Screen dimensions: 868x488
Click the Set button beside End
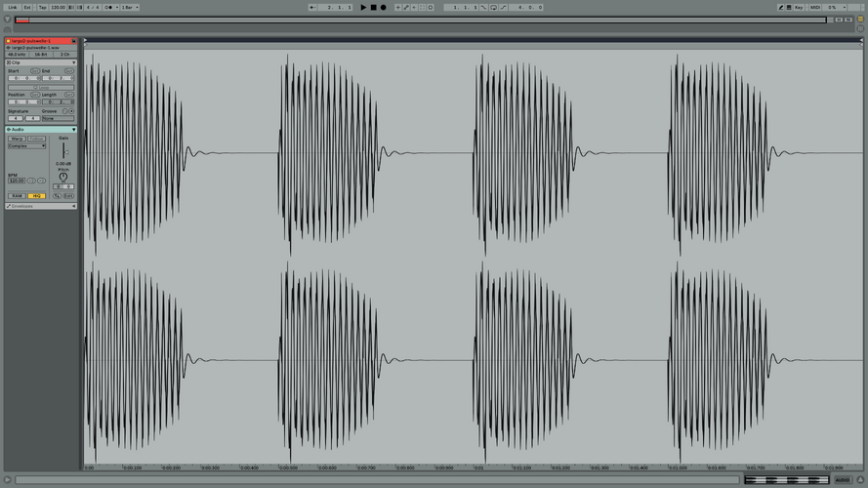[68, 71]
